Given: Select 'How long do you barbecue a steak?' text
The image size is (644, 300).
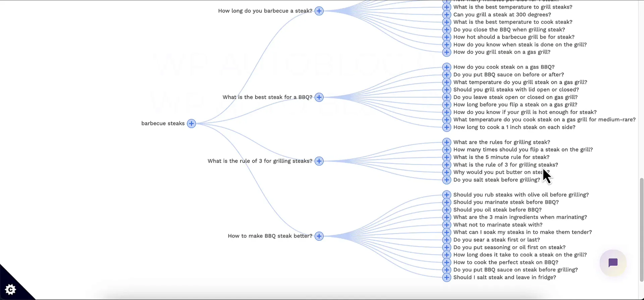Looking at the screenshot, I should (265, 11).
